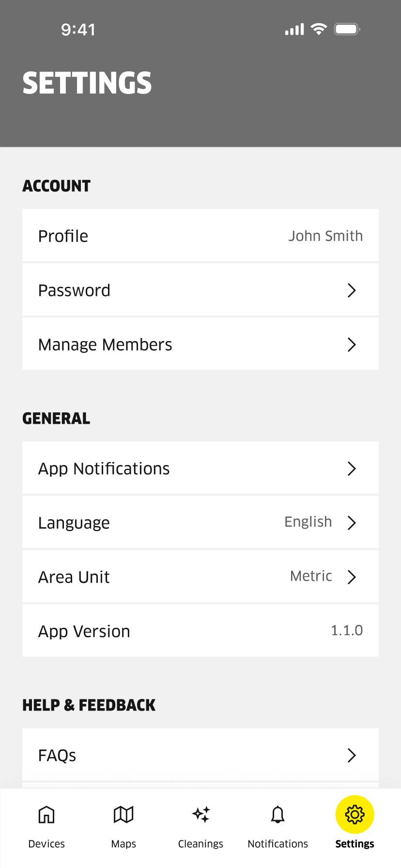Switch to the Cleanings tab label
401x868 pixels.
click(x=200, y=844)
